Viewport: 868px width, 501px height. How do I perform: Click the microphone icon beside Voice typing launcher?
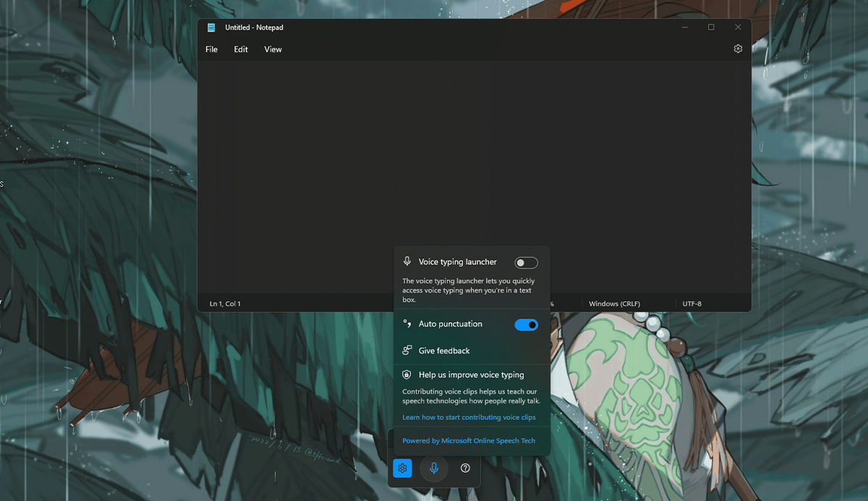407,261
